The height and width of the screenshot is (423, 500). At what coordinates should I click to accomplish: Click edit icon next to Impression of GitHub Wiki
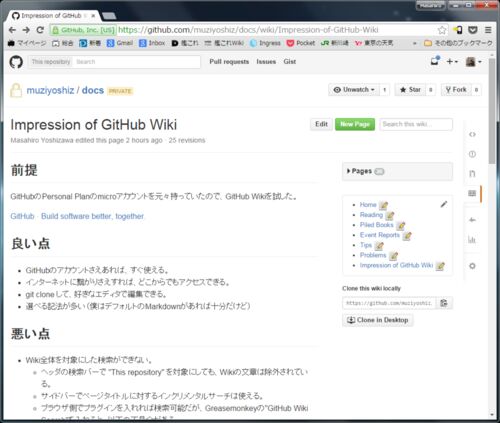440,266
